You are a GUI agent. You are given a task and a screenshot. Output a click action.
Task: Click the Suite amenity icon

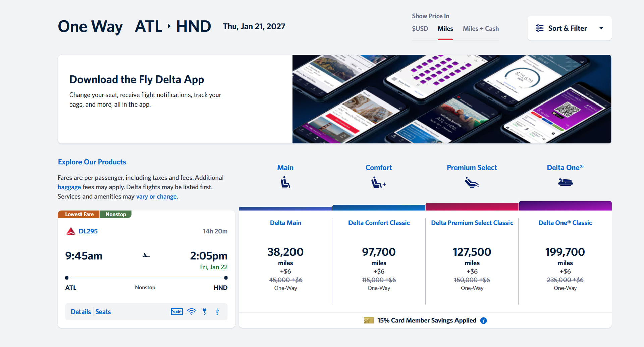click(x=177, y=311)
